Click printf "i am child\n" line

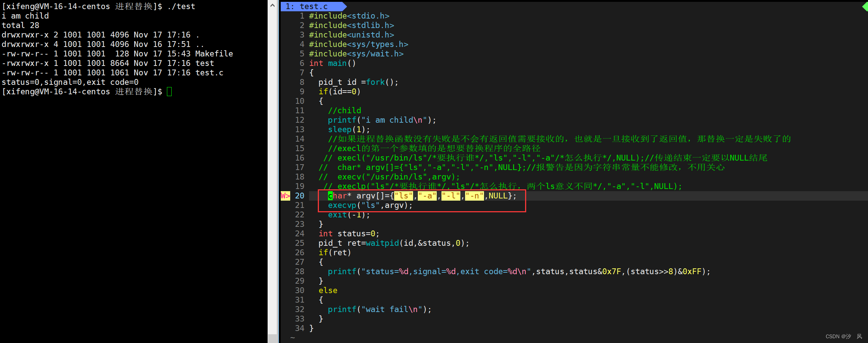pyautogui.click(x=382, y=120)
